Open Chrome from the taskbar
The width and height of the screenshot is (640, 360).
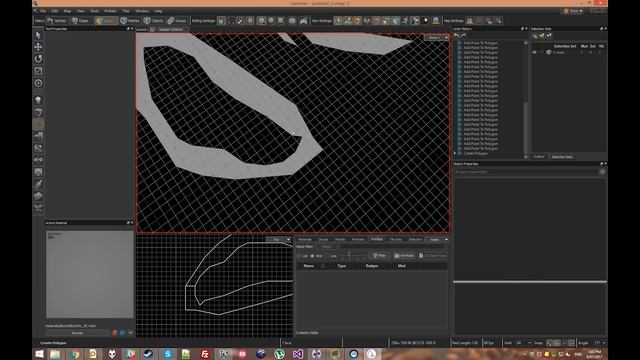75,354
